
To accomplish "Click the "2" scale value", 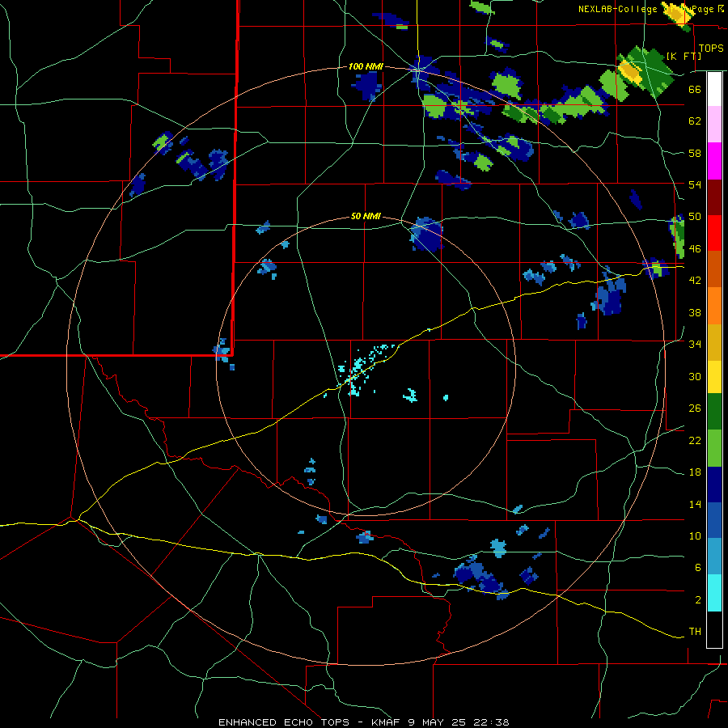I will pyautogui.click(x=698, y=600).
